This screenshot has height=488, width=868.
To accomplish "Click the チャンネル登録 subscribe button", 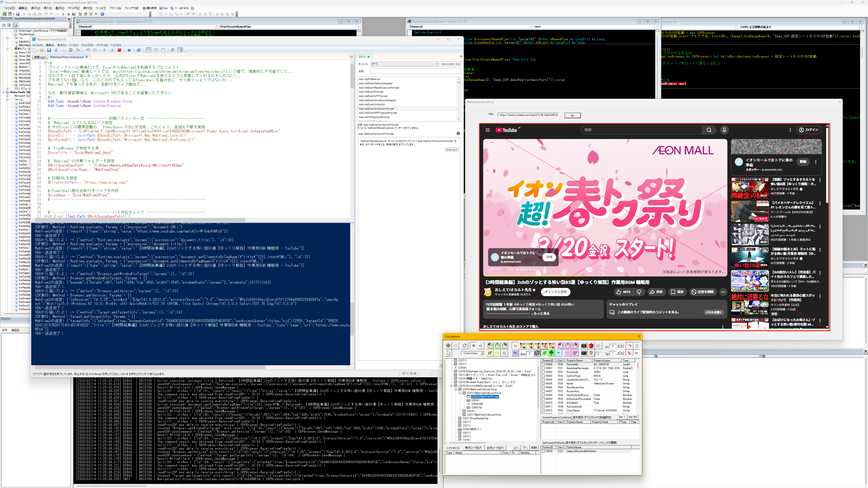I will [556, 292].
